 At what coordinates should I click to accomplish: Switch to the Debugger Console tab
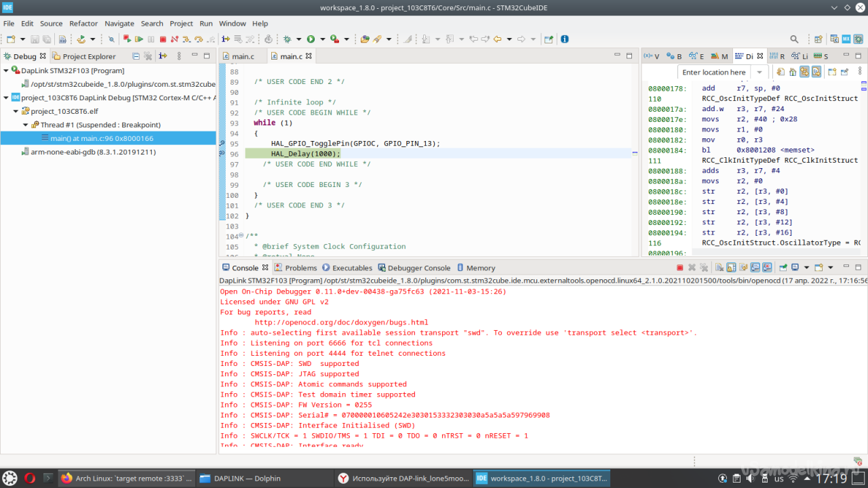414,268
